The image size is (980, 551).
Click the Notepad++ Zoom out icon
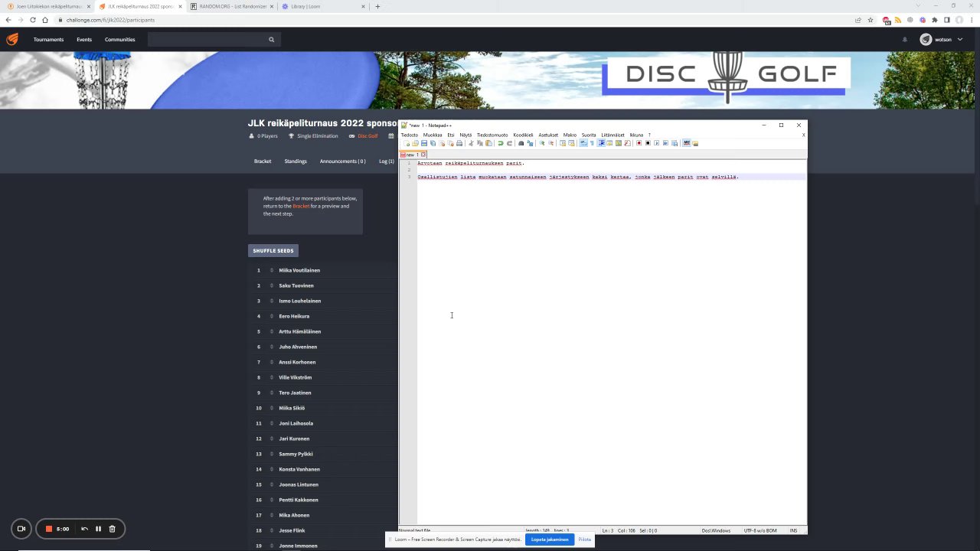550,143
